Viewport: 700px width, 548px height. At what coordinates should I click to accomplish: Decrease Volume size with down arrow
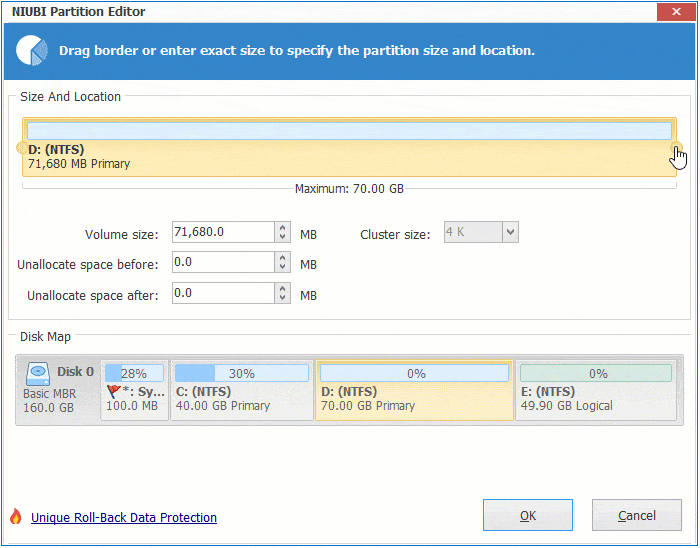(x=282, y=239)
